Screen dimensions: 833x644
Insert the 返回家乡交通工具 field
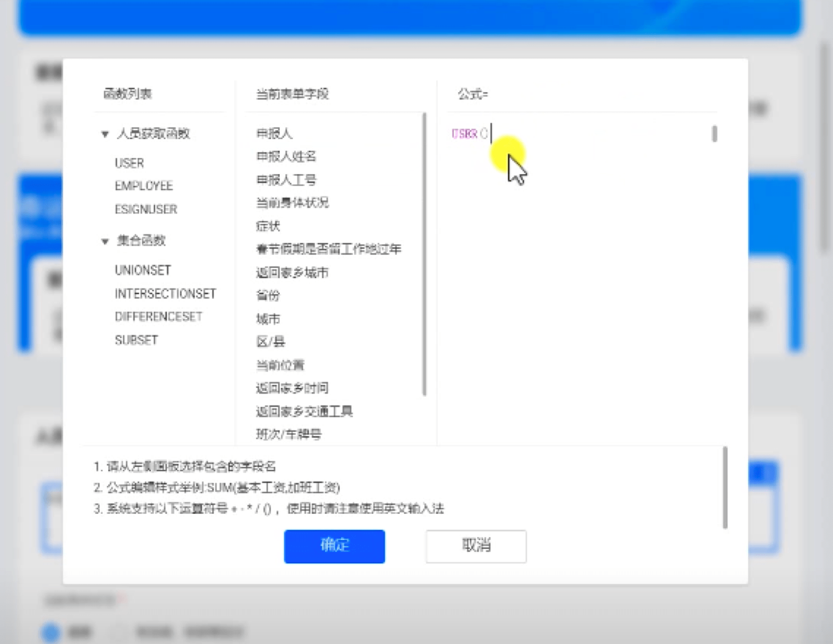click(x=305, y=412)
